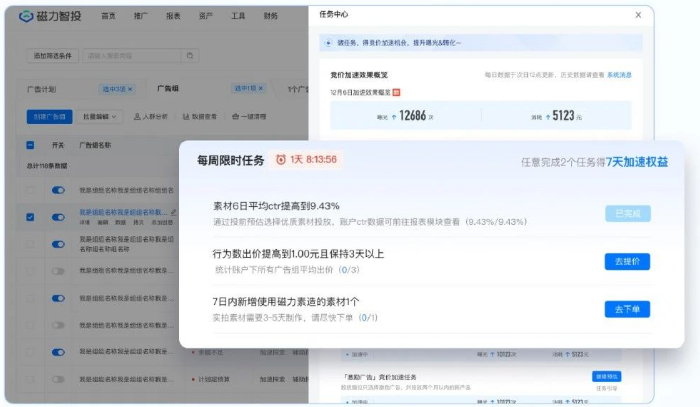700x407 pixels.
Task: Click the 已完成 button on ctr task
Action: 628,214
